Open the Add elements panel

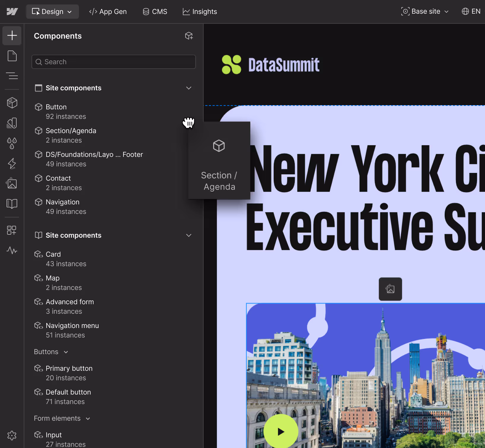click(x=12, y=35)
